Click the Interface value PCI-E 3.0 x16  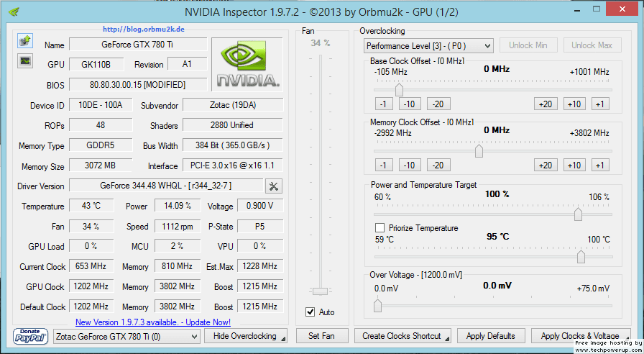[233, 165]
